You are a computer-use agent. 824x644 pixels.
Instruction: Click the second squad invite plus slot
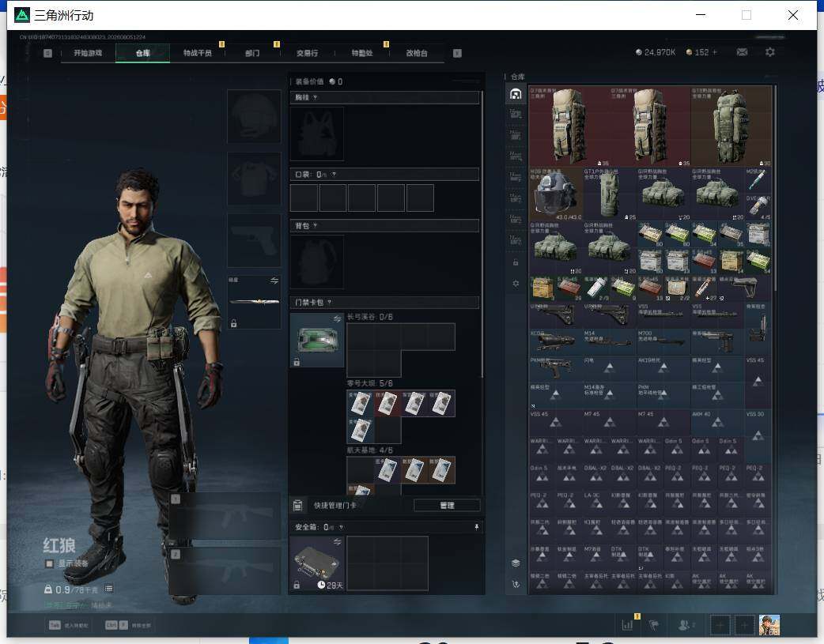(745, 625)
